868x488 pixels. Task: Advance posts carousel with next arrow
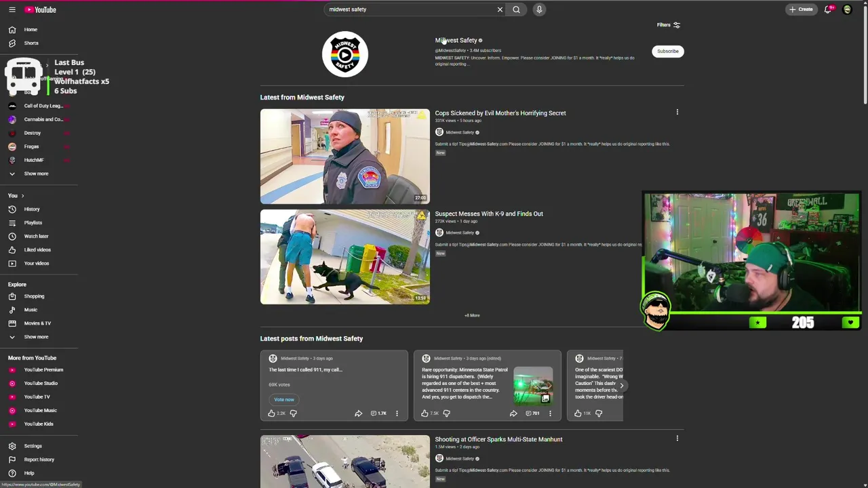621,386
